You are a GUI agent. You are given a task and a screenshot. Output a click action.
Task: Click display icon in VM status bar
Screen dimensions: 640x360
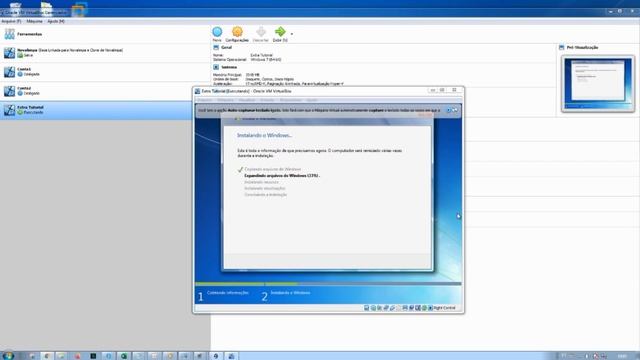click(405, 308)
